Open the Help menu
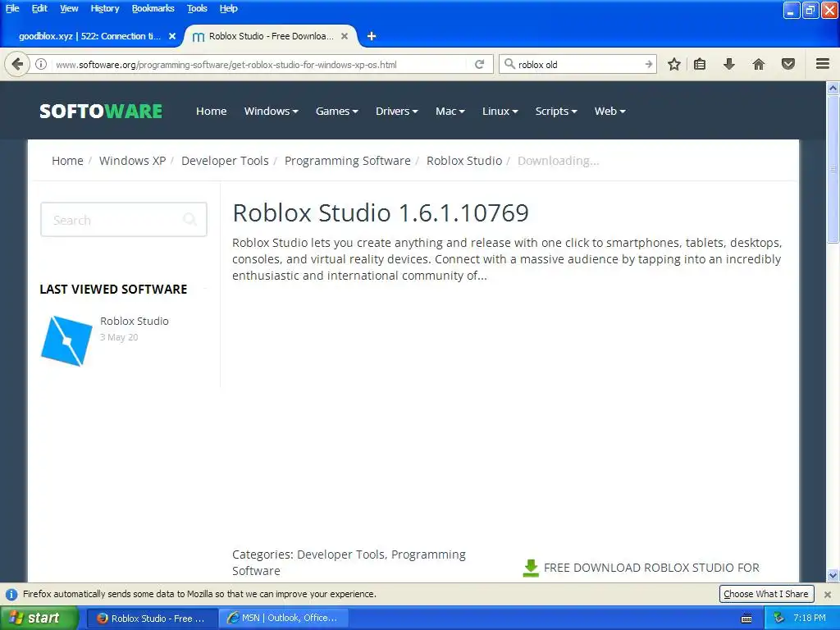840x630 pixels. (229, 8)
